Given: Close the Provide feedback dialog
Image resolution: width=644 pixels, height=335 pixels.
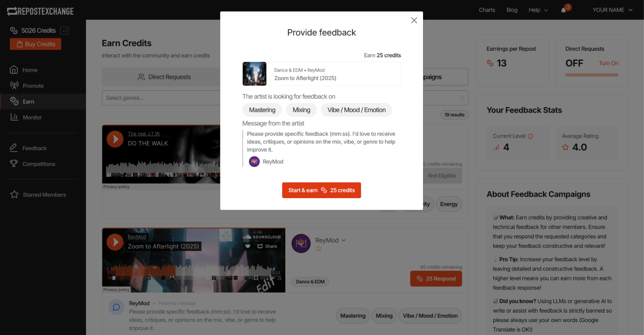Looking at the screenshot, I should [414, 21].
